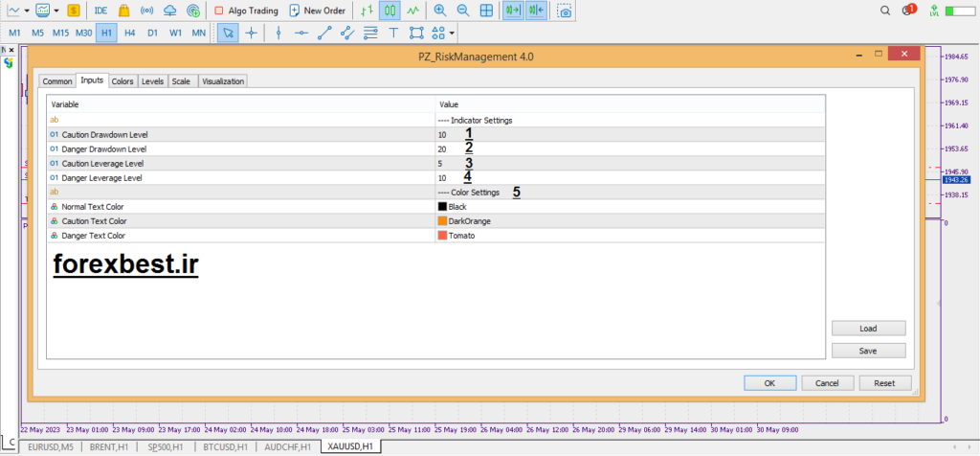Viewport: 980px width, 456px height.
Task: Toggle chart auto-scroll to latest bar
Action: 512,11
